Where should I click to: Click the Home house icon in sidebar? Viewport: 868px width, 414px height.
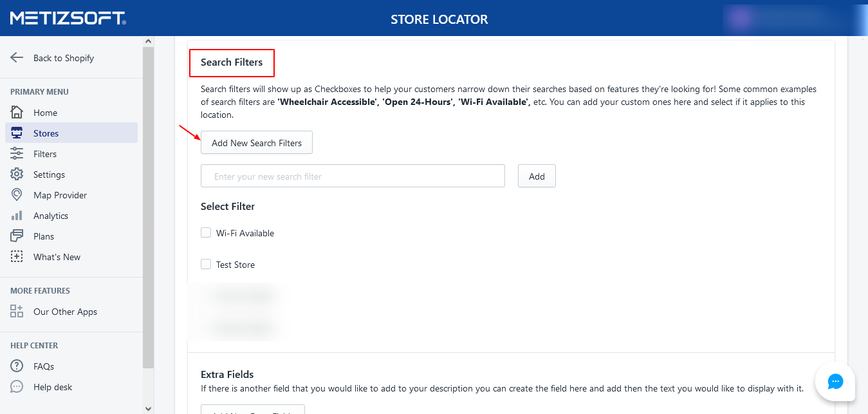point(17,113)
